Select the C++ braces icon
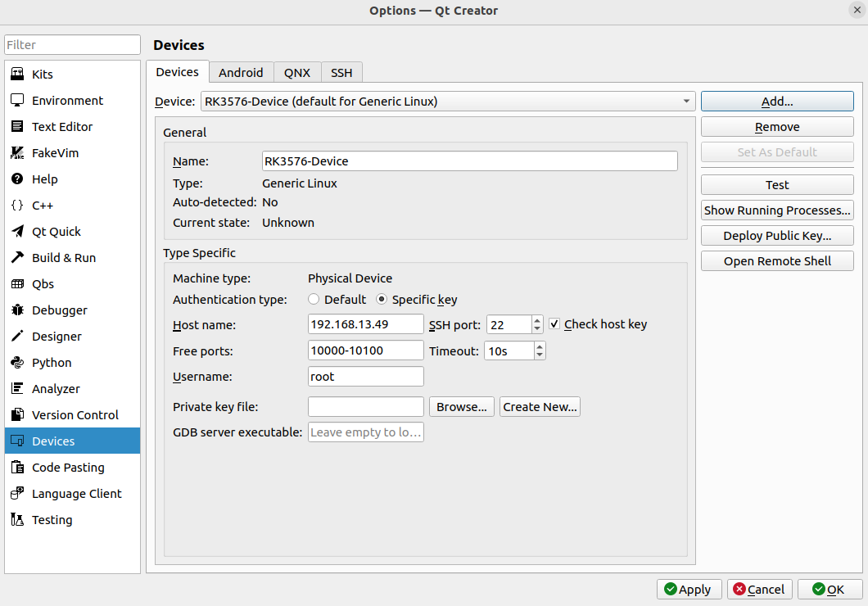The width and height of the screenshot is (868, 606). click(18, 206)
